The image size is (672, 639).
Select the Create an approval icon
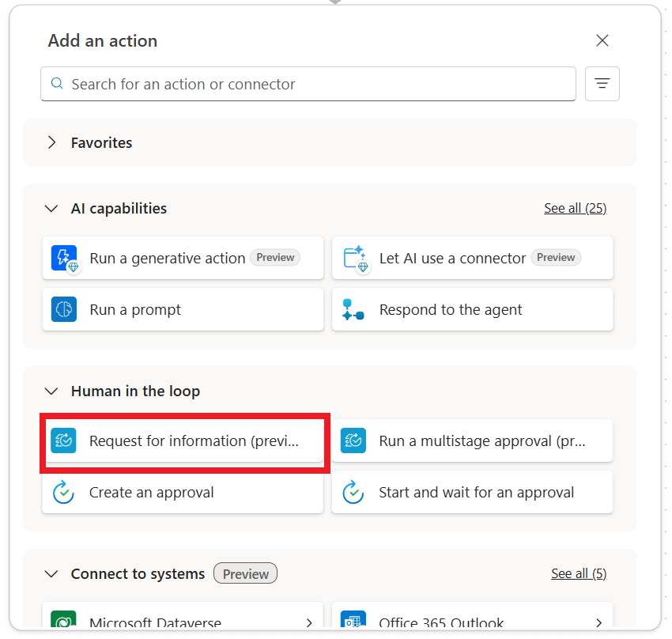coord(64,492)
